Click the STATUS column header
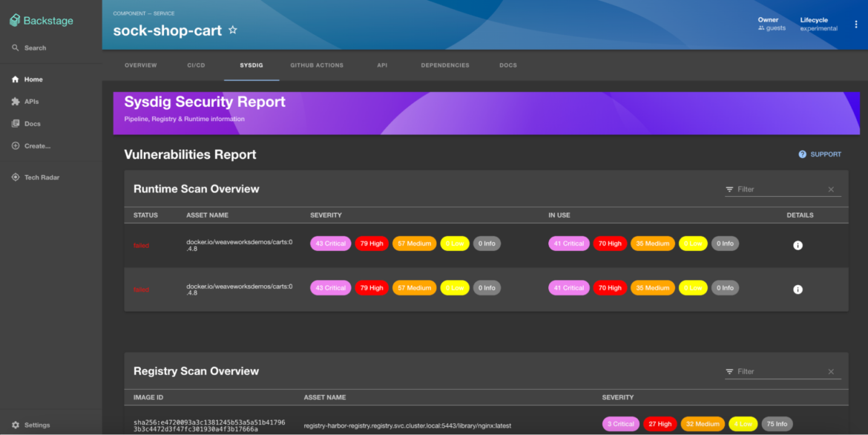 [145, 215]
